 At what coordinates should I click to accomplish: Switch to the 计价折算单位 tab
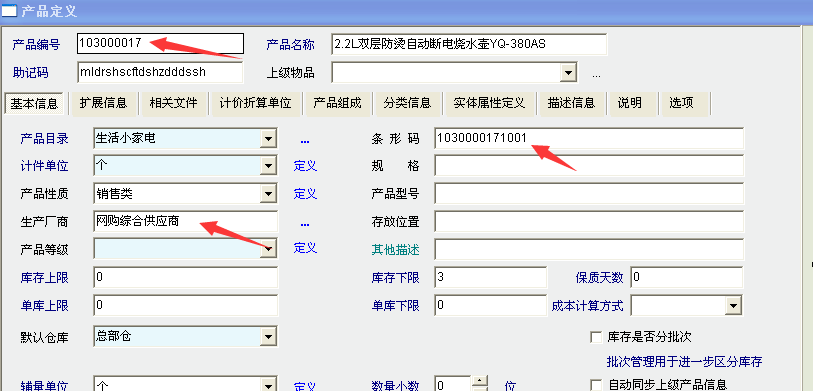(256, 103)
